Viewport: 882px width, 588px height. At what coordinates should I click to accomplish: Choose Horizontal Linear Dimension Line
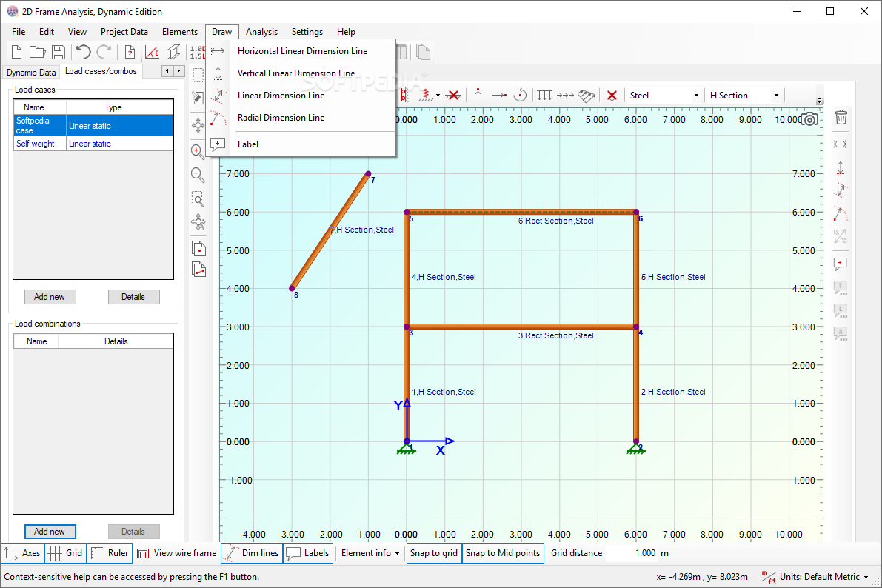coord(303,50)
